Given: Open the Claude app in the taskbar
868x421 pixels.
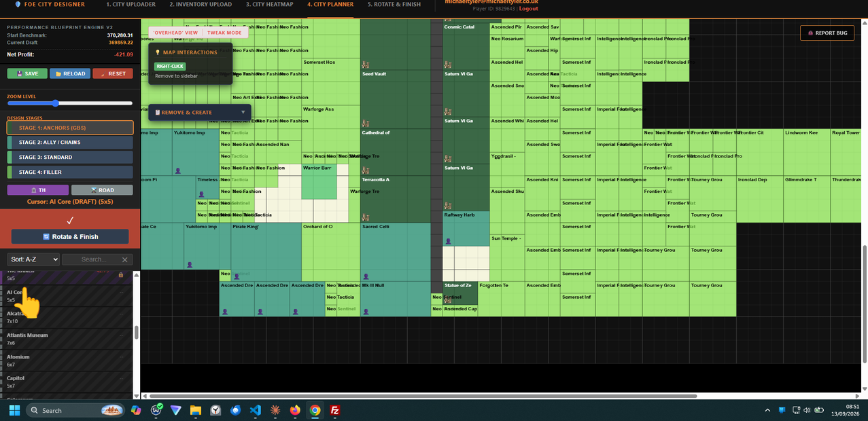Looking at the screenshot, I should [x=275, y=410].
